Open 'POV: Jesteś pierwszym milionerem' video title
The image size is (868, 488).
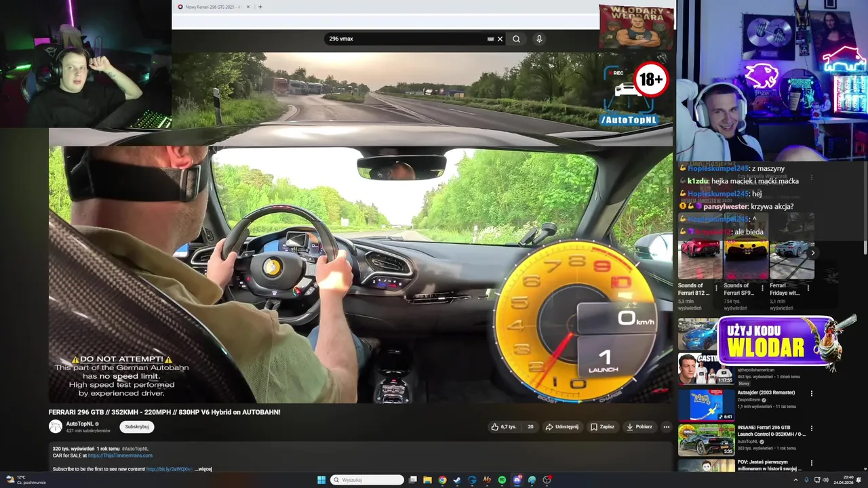(769, 466)
